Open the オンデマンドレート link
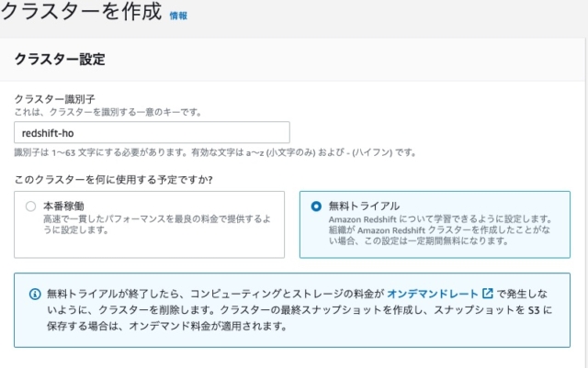Viewport: 588px width, 368px height. pyautogui.click(x=433, y=294)
